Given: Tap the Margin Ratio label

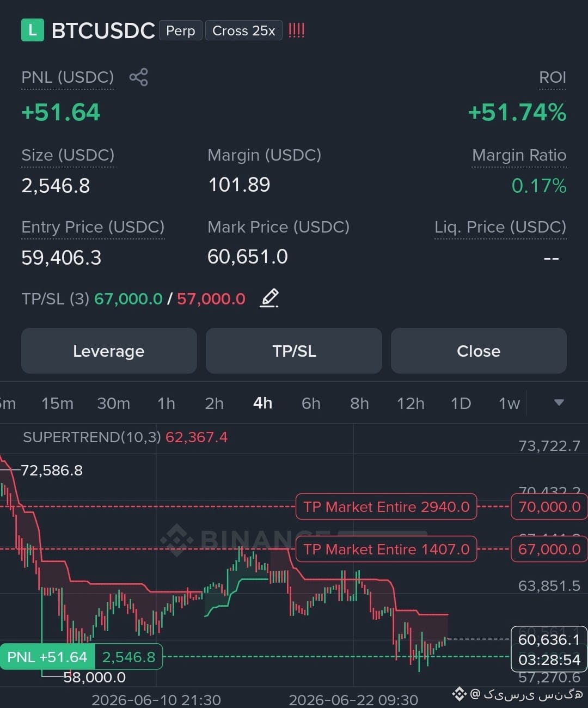Looking at the screenshot, I should (x=519, y=155).
